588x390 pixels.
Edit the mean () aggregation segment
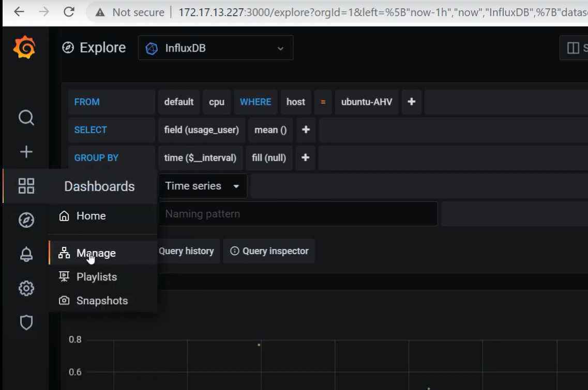tap(270, 130)
